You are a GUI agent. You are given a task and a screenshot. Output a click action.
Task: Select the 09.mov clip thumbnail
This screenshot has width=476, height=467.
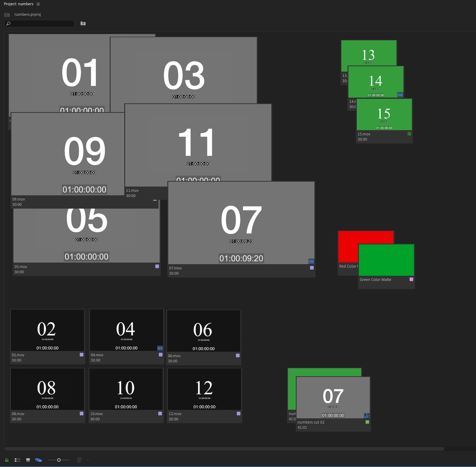(x=68, y=154)
